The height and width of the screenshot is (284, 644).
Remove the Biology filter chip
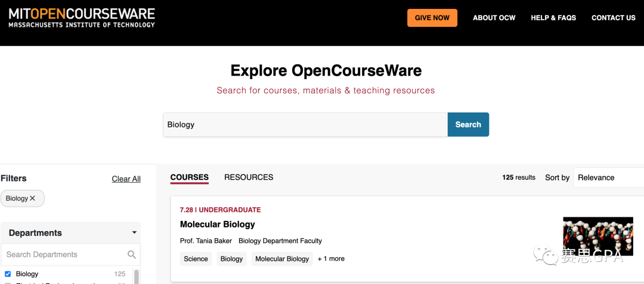tap(33, 198)
